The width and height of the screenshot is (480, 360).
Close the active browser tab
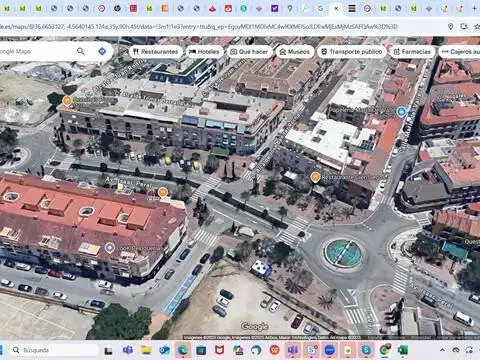click(336, 9)
